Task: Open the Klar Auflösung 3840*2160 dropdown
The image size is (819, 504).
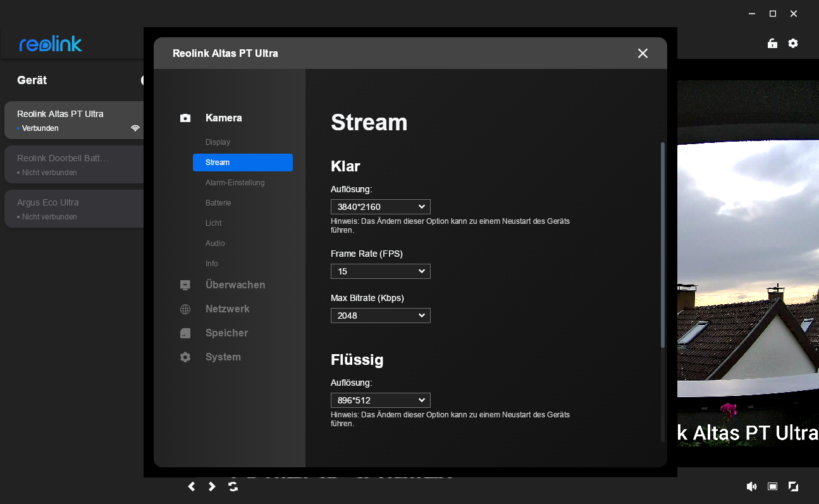Action: coord(380,207)
